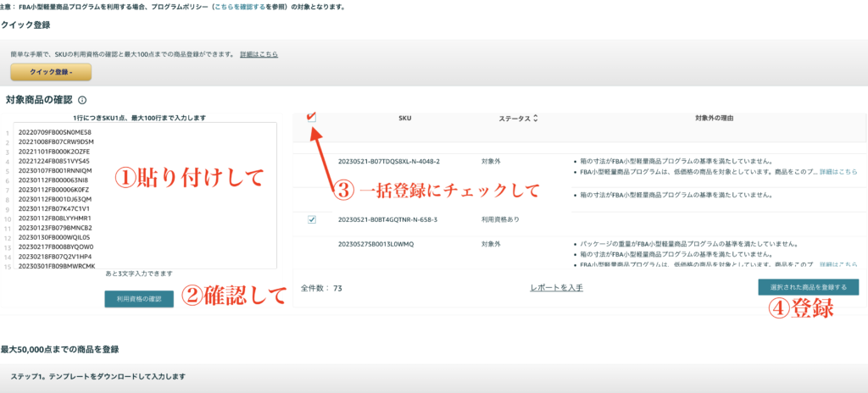The image size is (868, 393).
Task: Click the SKU column header
Action: tap(405, 119)
